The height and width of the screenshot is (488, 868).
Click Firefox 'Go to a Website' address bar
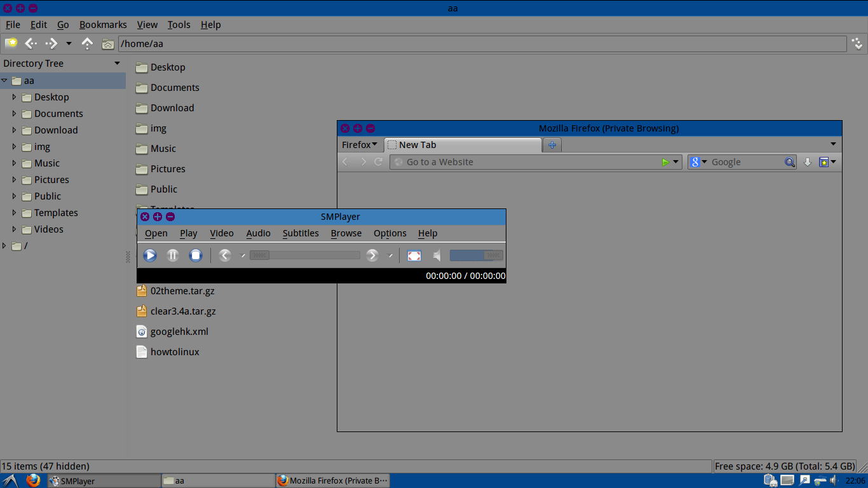point(536,162)
